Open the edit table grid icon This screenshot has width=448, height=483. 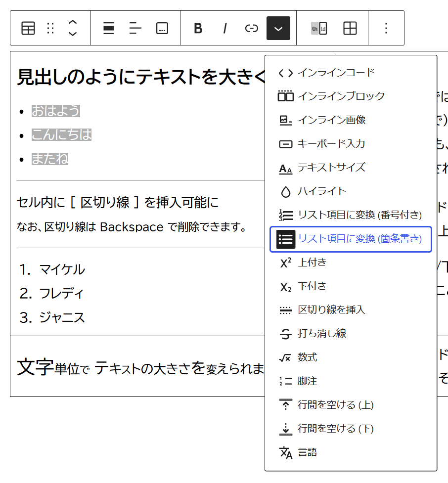coord(350,28)
